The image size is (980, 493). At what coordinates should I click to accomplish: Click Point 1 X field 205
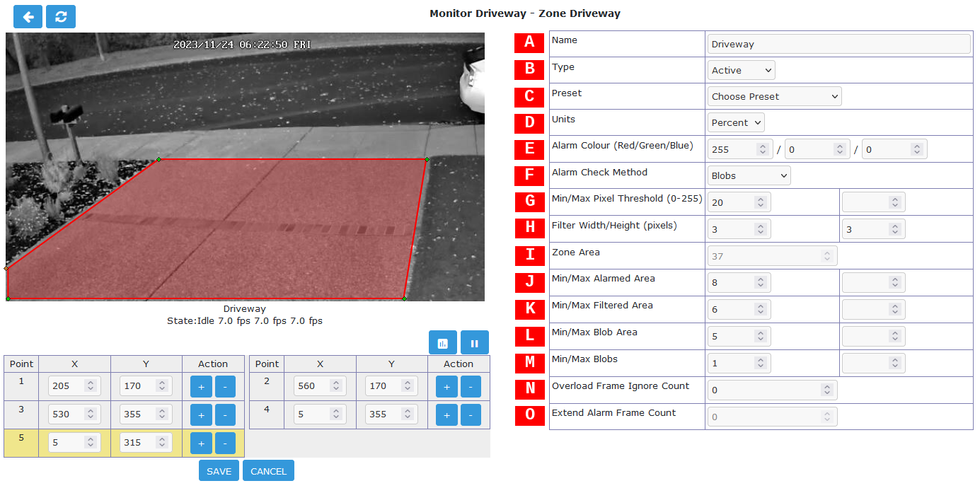coord(74,385)
